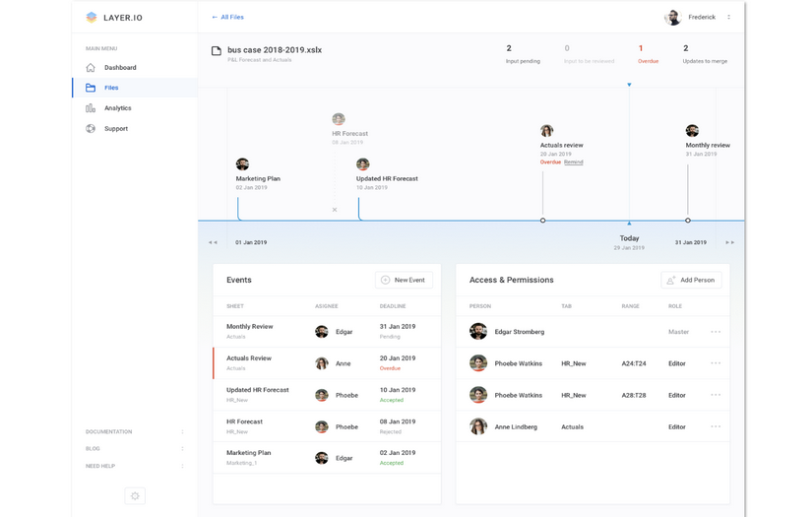Select the Monthly Review event row

(x=327, y=332)
